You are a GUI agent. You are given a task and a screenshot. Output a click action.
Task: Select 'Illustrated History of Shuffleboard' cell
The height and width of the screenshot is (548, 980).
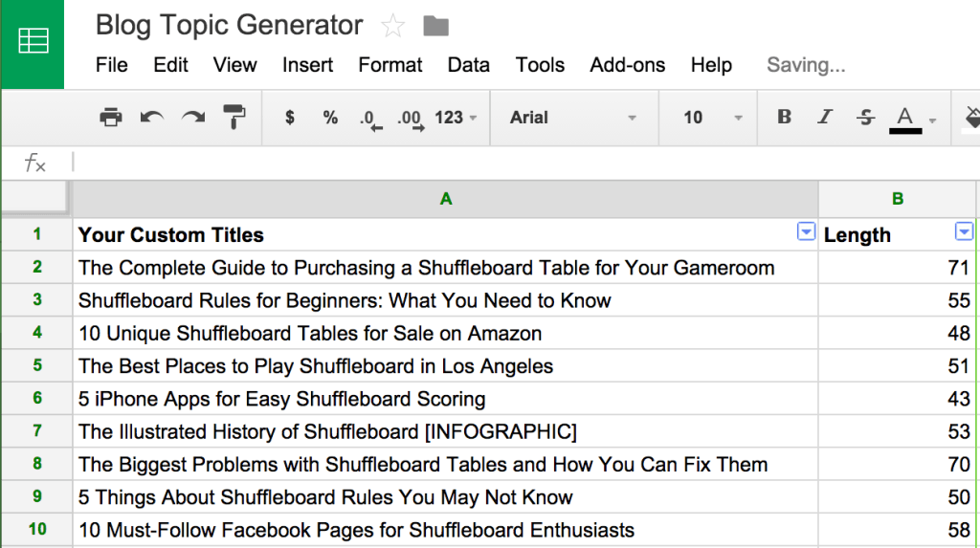click(445, 431)
